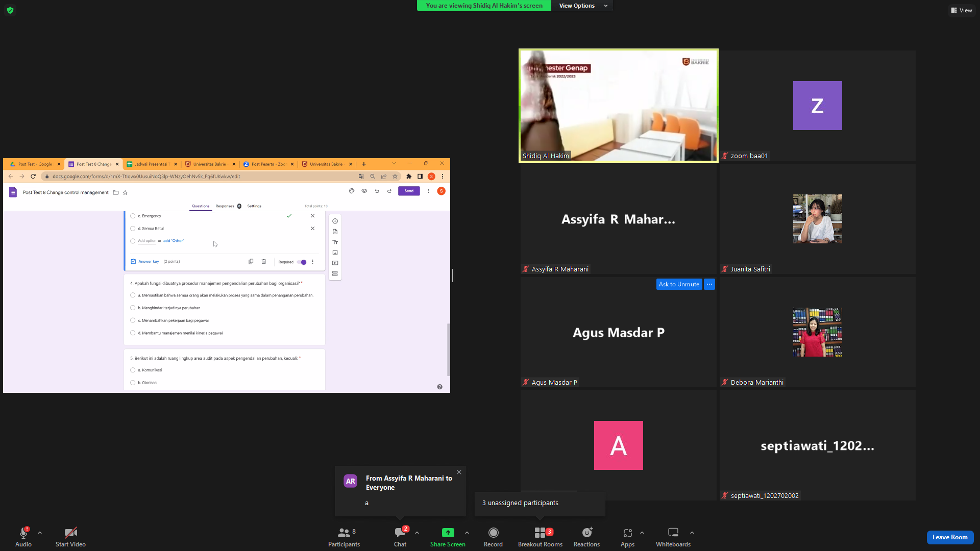Select the 'Post Peserta - Zoom' browser tab
Viewport: 980px width, 551px height.
(268, 164)
